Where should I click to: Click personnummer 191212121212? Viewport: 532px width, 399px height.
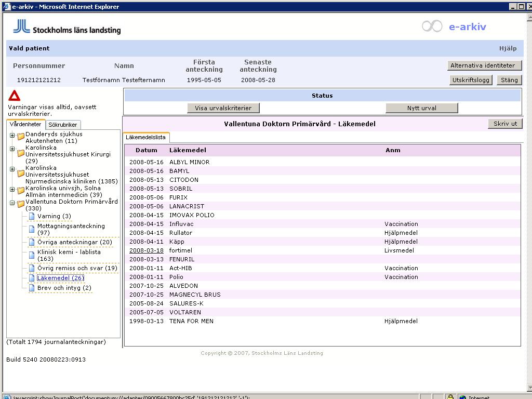point(39,80)
